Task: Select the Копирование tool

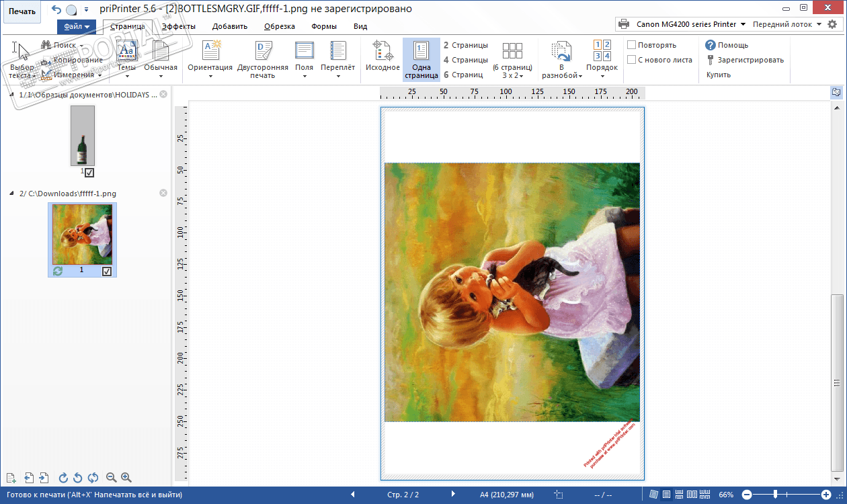Action: [71, 60]
